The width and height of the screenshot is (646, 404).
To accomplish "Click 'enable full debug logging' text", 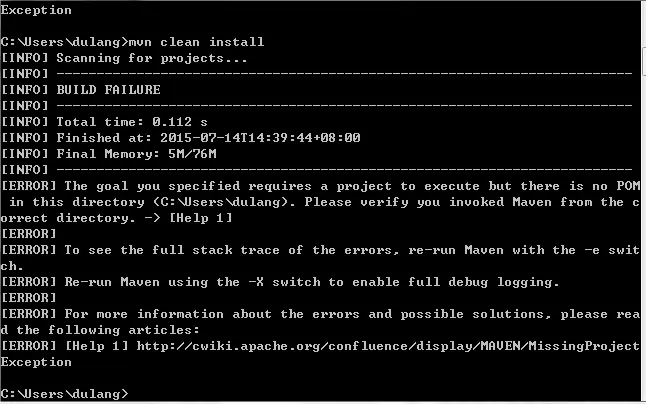I will (x=455, y=282).
